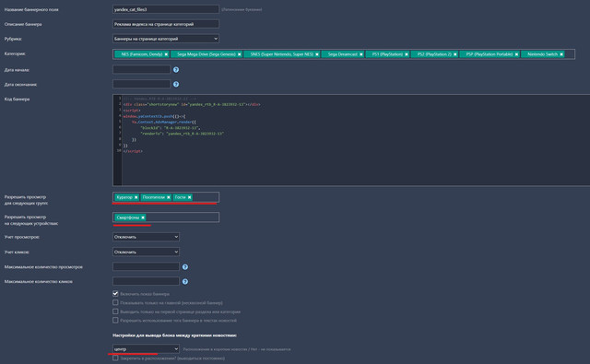Click the Категории label

[15, 53]
